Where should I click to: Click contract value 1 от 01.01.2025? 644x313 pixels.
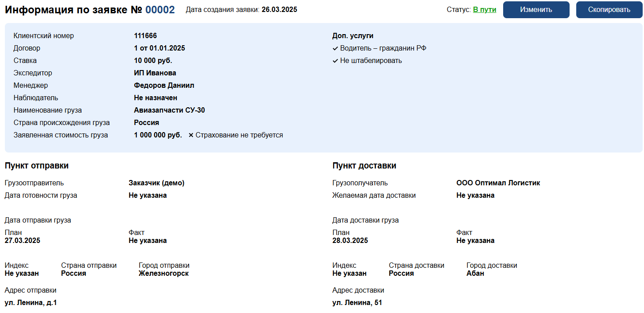pyautogui.click(x=159, y=48)
